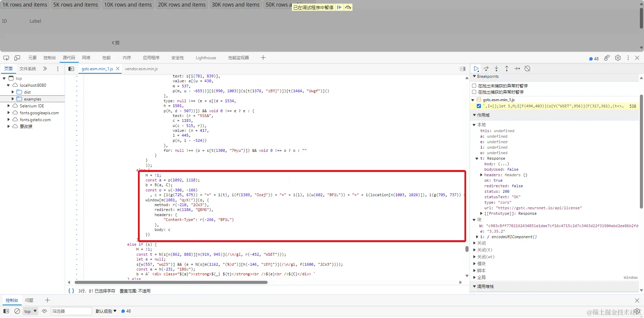Viewport: 644px width, 318px height.
Task: Click the console's 48 issues badge
Action: point(126,311)
